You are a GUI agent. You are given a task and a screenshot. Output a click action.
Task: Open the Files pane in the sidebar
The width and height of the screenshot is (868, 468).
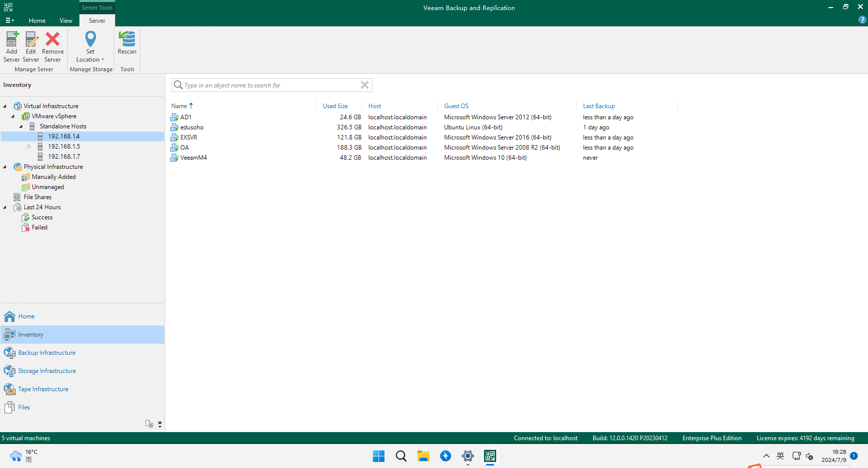(x=82, y=407)
